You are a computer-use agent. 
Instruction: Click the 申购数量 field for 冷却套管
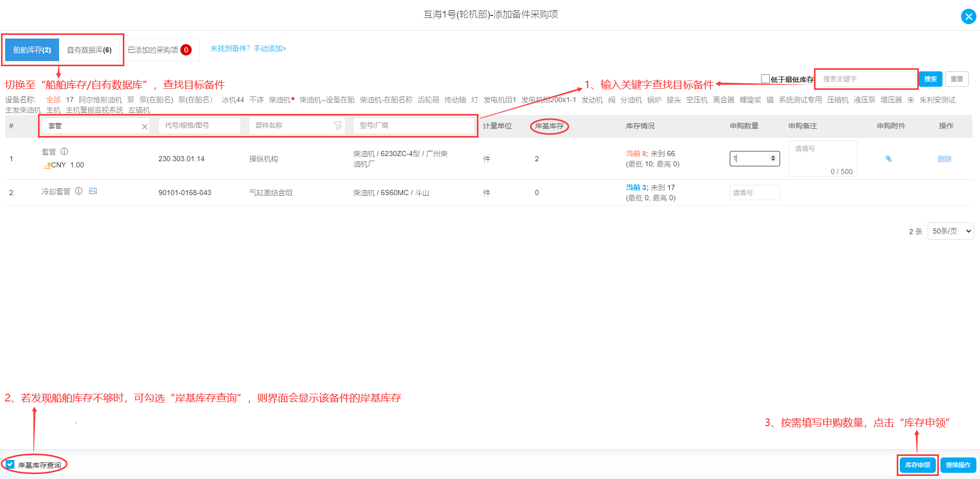coord(754,193)
